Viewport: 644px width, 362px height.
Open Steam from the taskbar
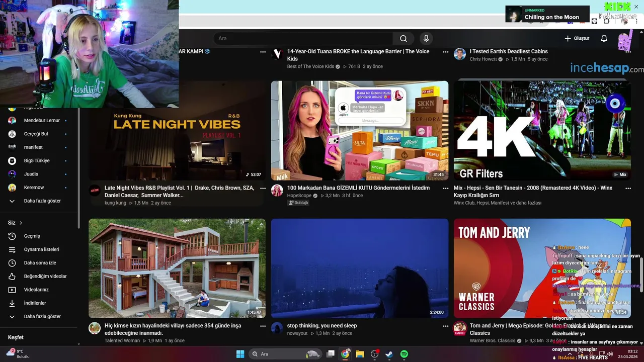coord(389,354)
